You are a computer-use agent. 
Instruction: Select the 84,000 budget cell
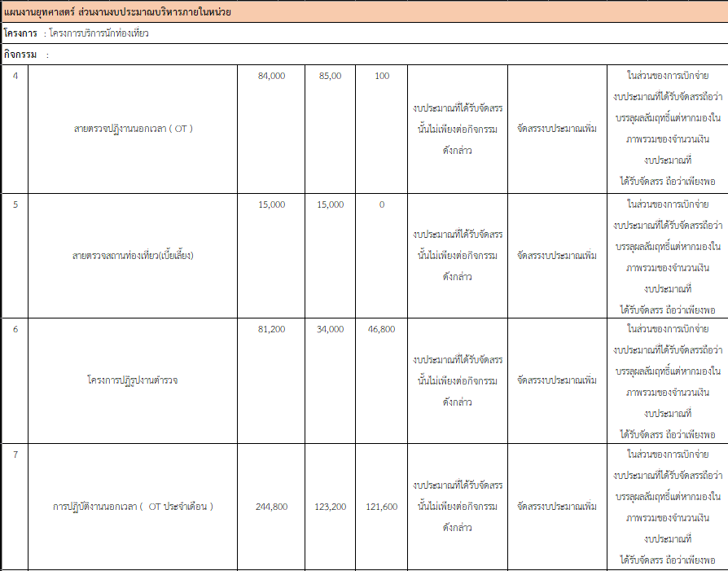(271, 76)
